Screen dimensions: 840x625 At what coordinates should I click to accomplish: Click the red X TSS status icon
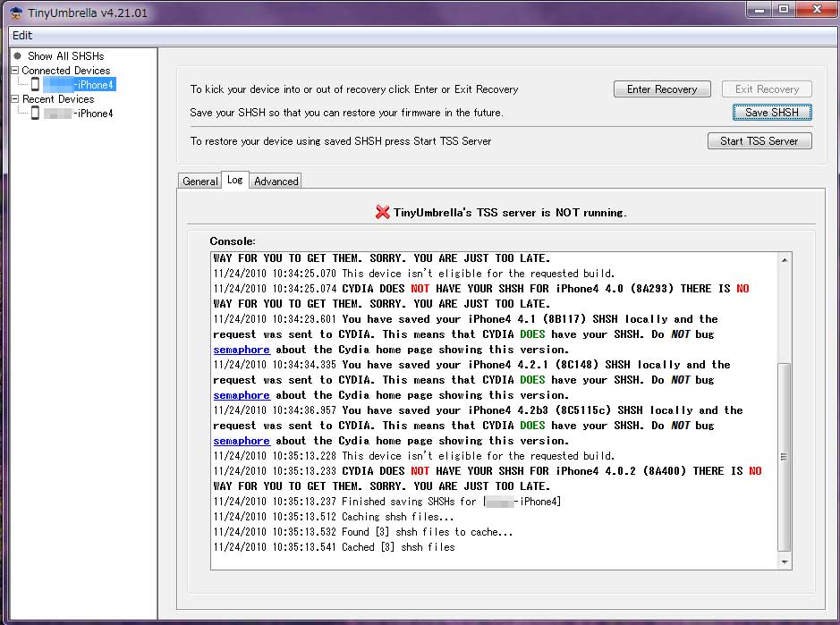tap(383, 212)
